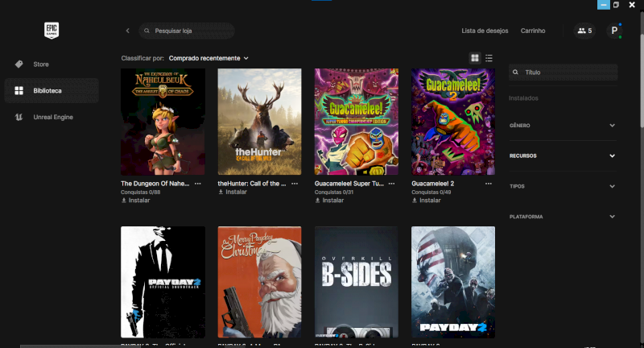Click 'Conquistas 0/49' achievements text
Viewport: 644px width, 348px height.
click(431, 193)
